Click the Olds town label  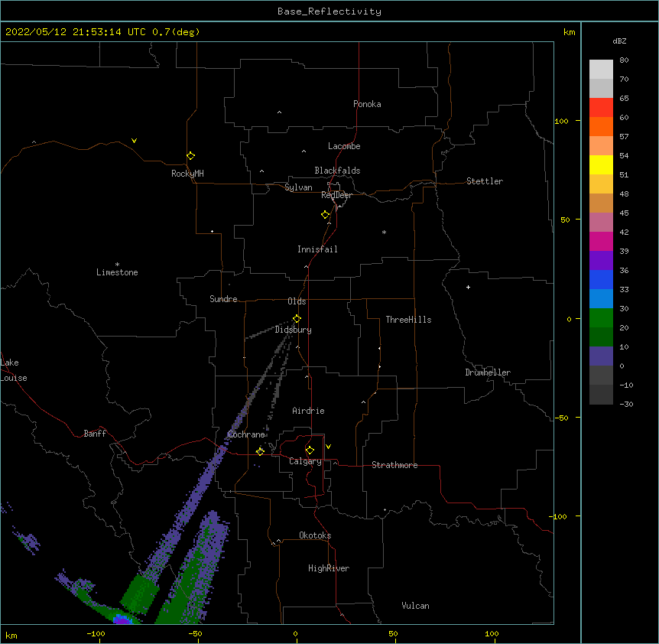point(297,301)
